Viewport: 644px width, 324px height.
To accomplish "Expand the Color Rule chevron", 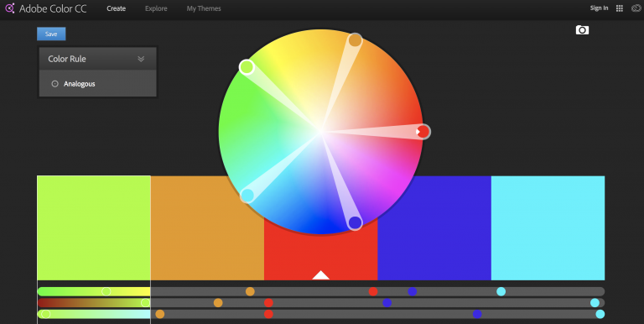I will [141, 59].
